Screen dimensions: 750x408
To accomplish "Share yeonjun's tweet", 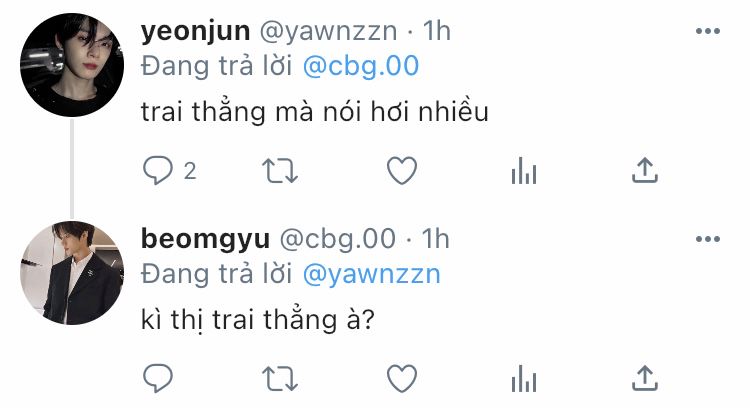I will pos(645,170).
